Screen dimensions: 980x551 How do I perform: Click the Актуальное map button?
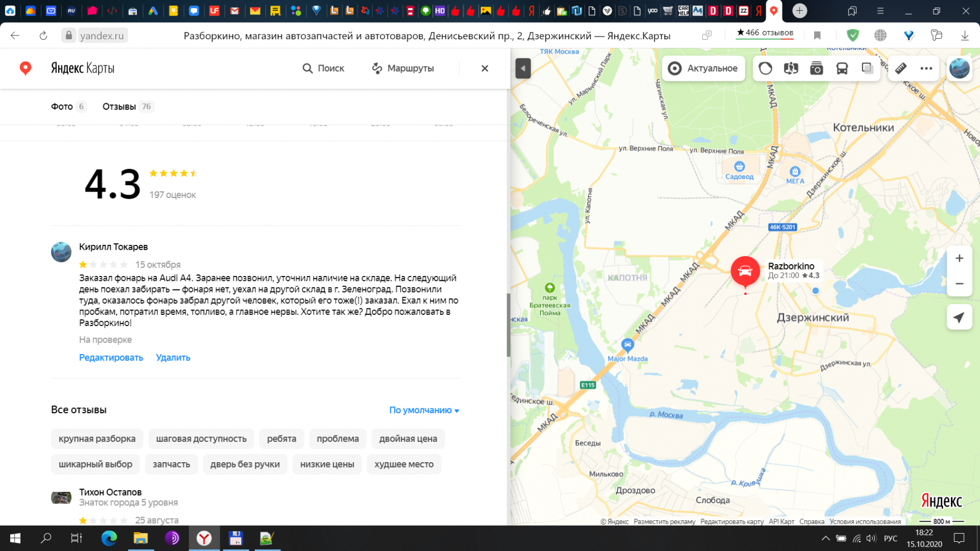pos(703,68)
